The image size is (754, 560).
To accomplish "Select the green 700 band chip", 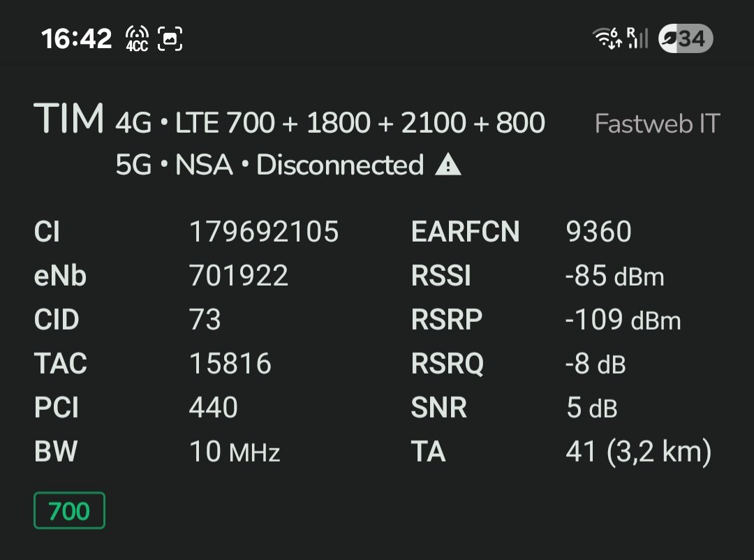I will pos(69,510).
